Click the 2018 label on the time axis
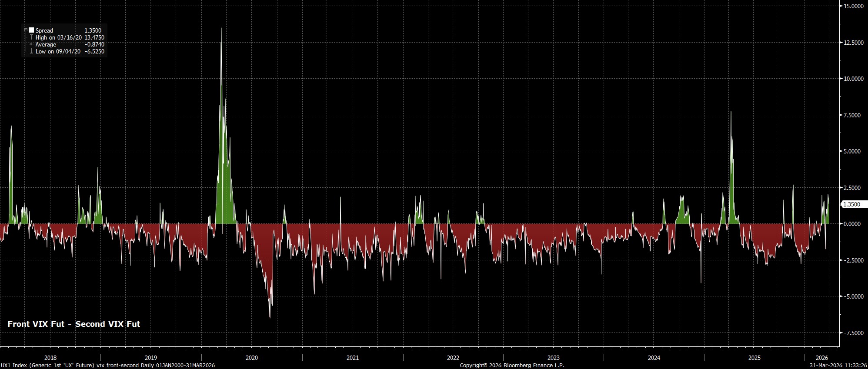The height and width of the screenshot is (369, 868). (50, 358)
